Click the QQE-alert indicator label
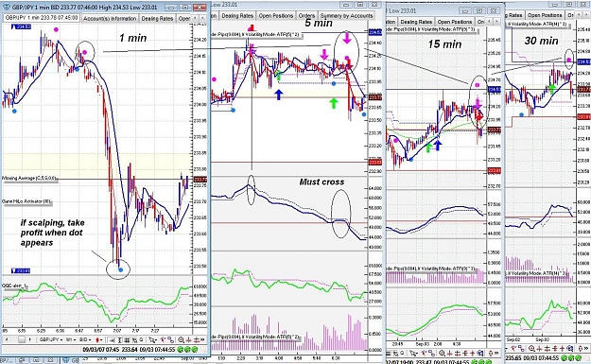The height and width of the screenshot is (364, 591). pos(14,286)
